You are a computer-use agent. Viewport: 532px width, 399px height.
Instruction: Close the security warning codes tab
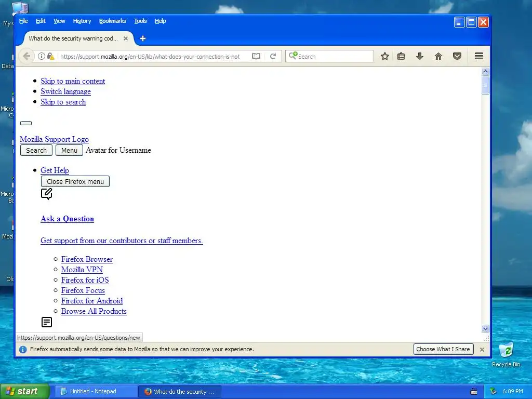click(x=126, y=38)
